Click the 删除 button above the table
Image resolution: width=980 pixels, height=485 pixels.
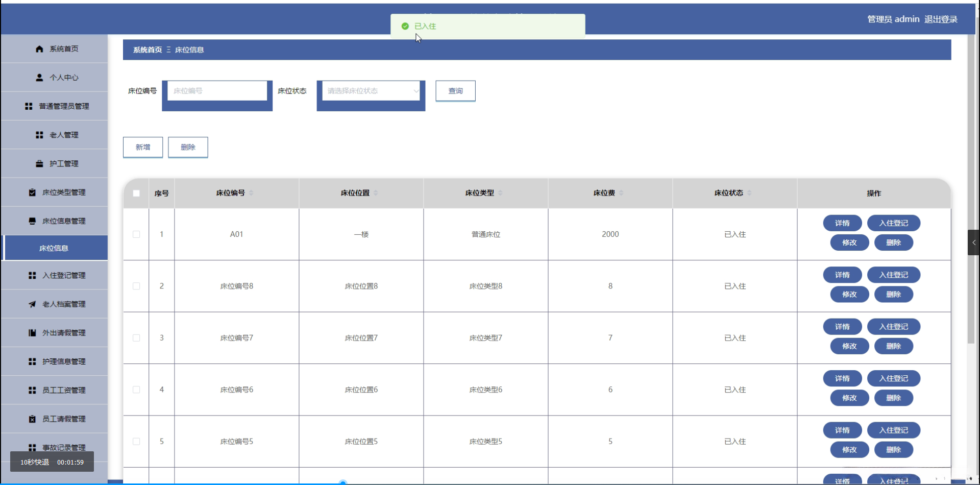(x=188, y=147)
